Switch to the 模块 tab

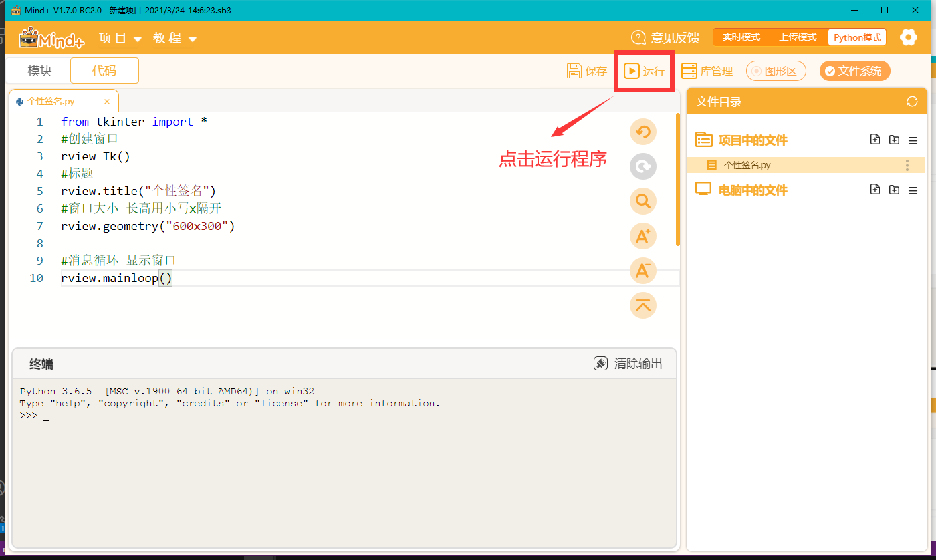pos(39,71)
